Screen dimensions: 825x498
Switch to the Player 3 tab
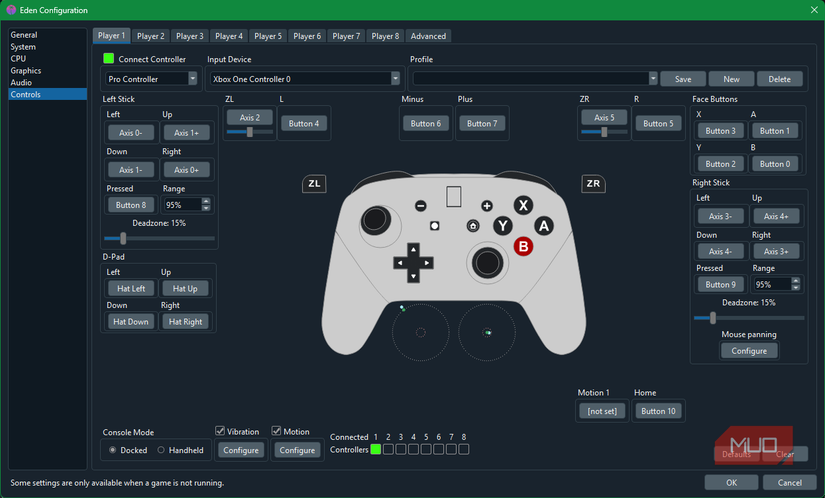(189, 36)
